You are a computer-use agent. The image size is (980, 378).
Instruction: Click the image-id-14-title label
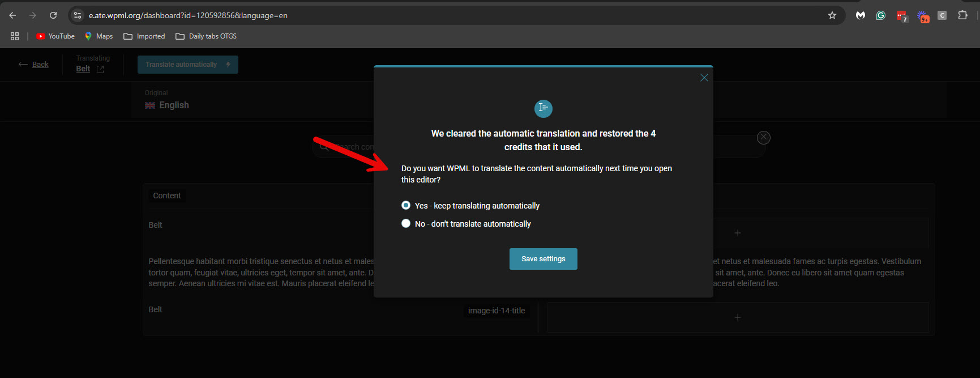497,311
